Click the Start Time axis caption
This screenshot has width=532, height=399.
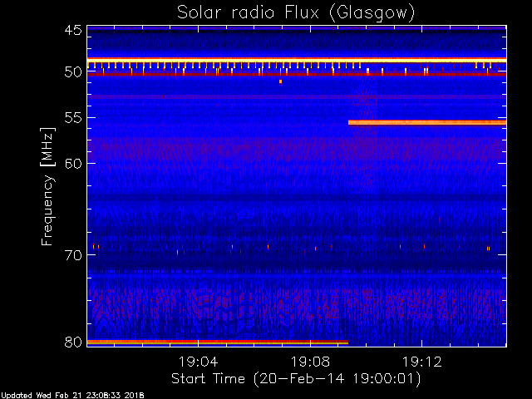pos(296,379)
